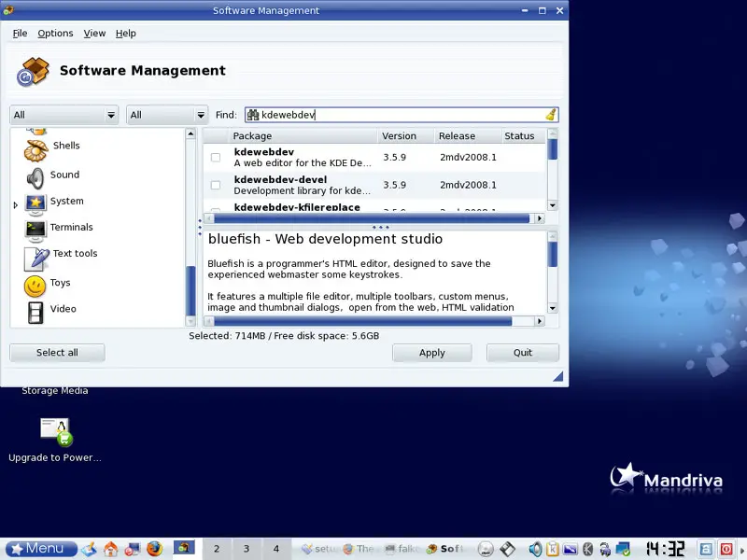Click the Apply button

click(432, 353)
